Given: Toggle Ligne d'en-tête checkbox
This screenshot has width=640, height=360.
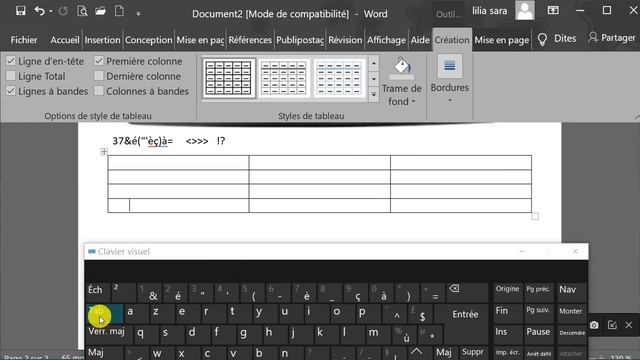Looking at the screenshot, I should 11,61.
